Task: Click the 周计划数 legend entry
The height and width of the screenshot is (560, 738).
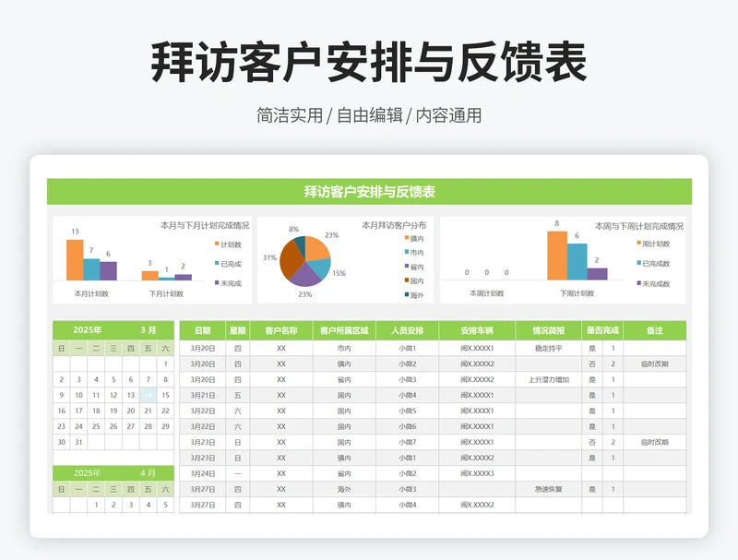Action: pos(653,244)
